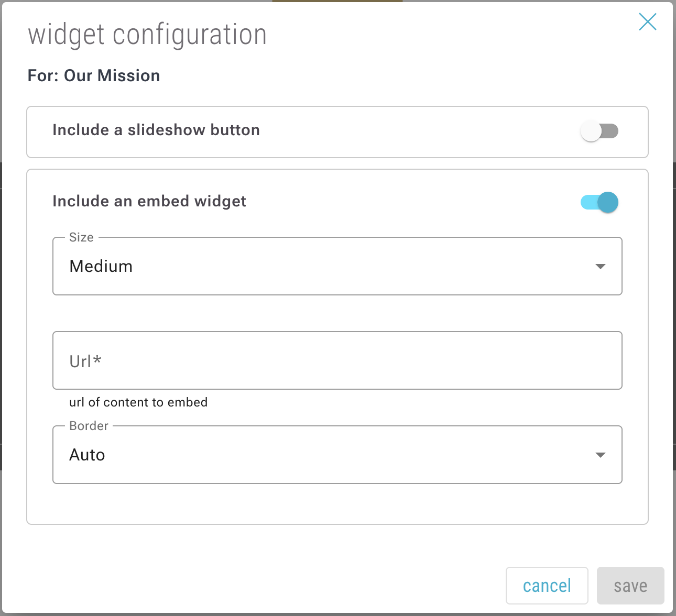Enable the slideshow button toggle

click(x=599, y=131)
